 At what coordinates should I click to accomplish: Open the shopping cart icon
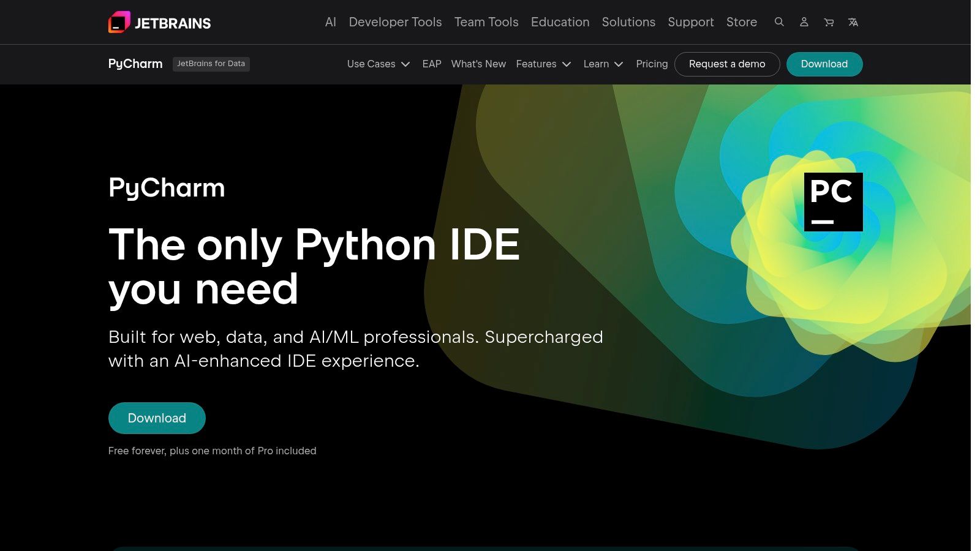click(828, 22)
